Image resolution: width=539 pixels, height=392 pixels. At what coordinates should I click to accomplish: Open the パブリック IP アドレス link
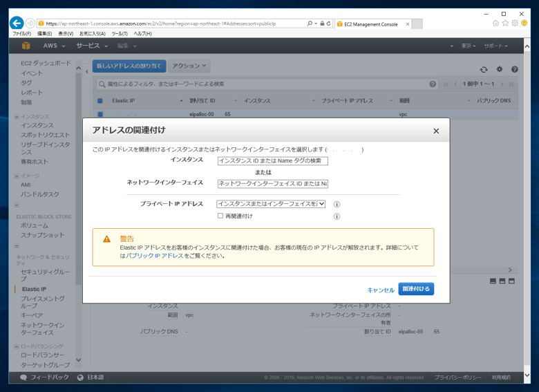155,256
